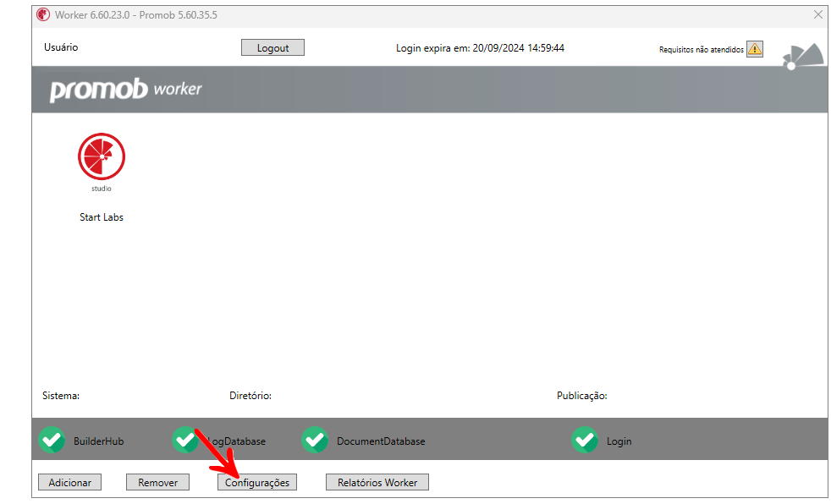Close the Worker window
This screenshot has height=504, width=831.
tap(818, 15)
